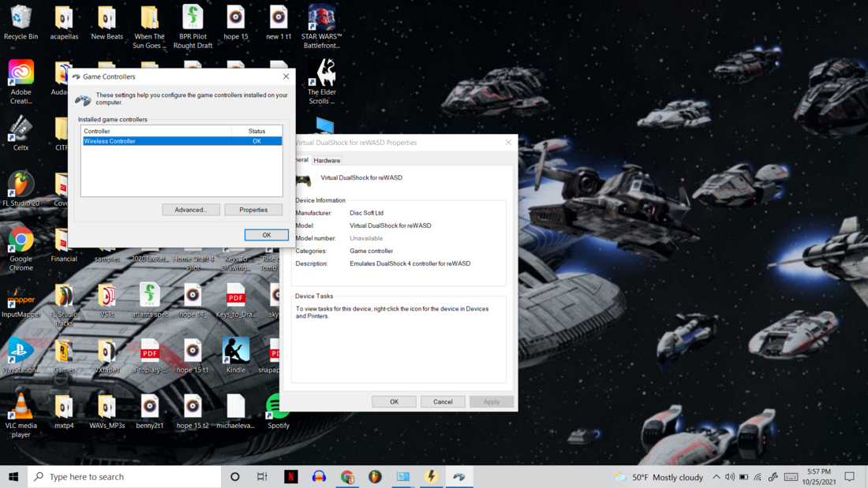
Task: Select the New Beats folder icon
Action: [x=107, y=23]
